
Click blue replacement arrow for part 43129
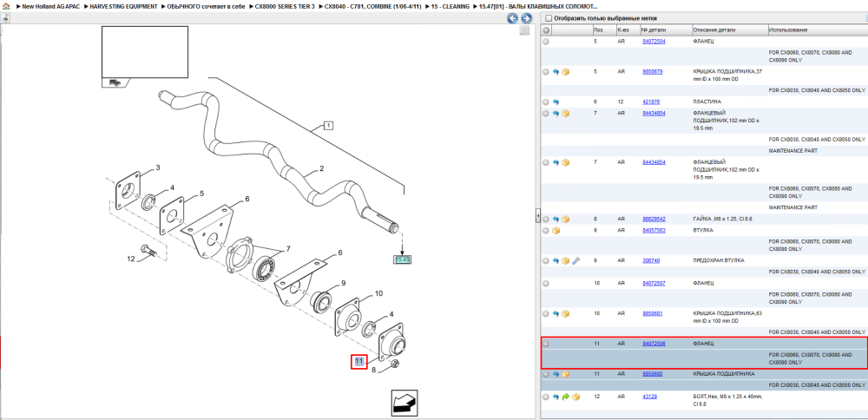tap(556, 397)
